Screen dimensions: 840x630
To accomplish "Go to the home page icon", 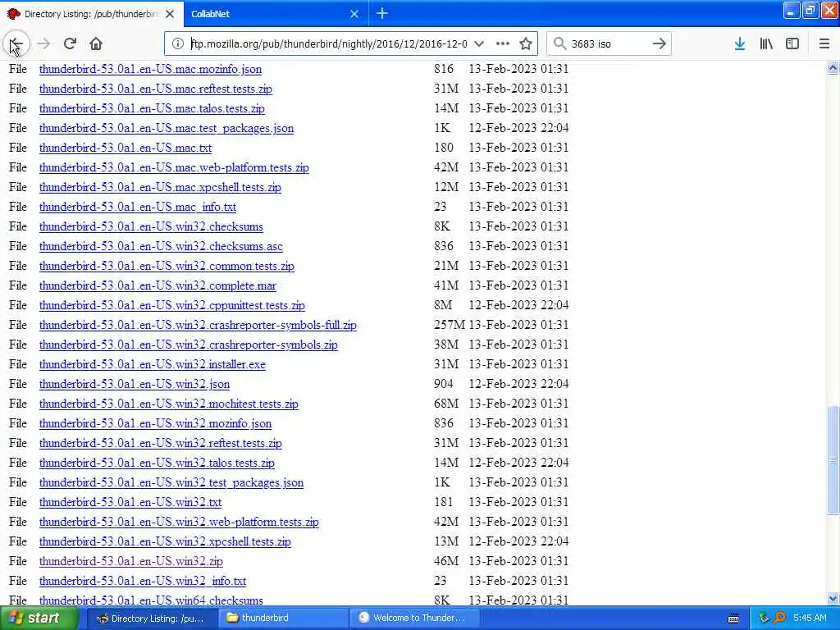I will [x=96, y=43].
